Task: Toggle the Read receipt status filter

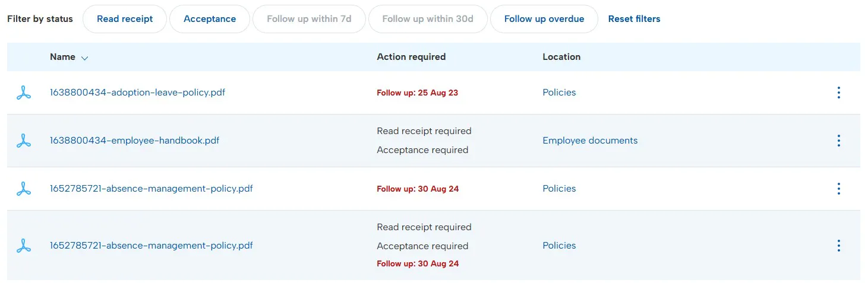Action: 125,19
